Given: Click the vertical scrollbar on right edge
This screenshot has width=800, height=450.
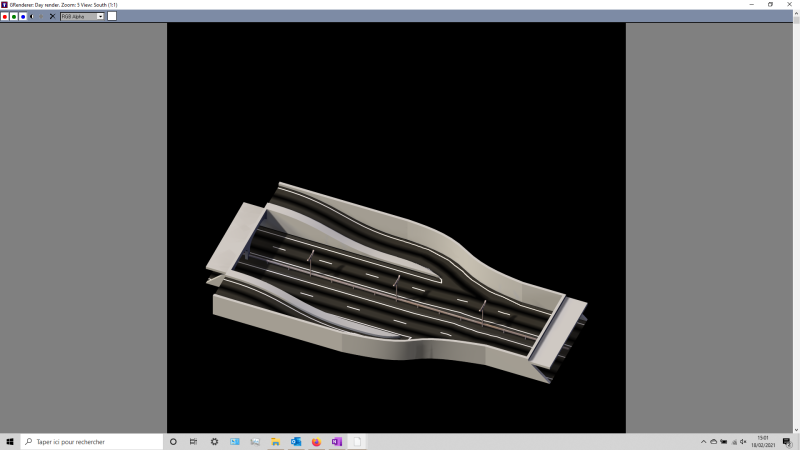Looking at the screenshot, I should [796, 221].
